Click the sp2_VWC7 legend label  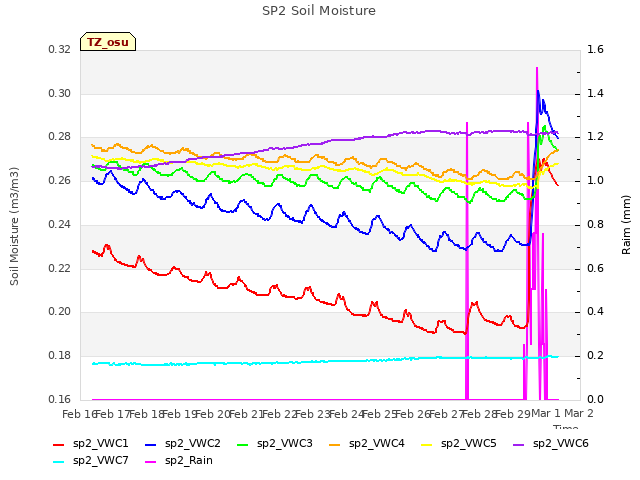(x=100, y=460)
